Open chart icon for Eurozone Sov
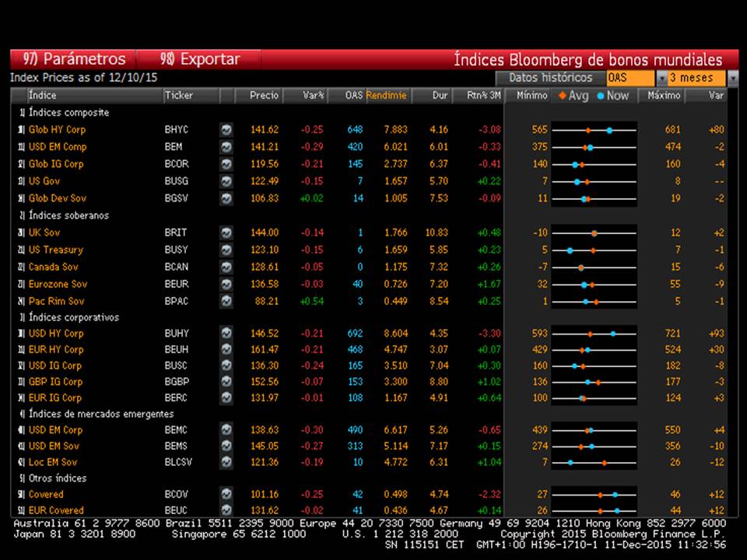The height and width of the screenshot is (560, 747). [226, 284]
